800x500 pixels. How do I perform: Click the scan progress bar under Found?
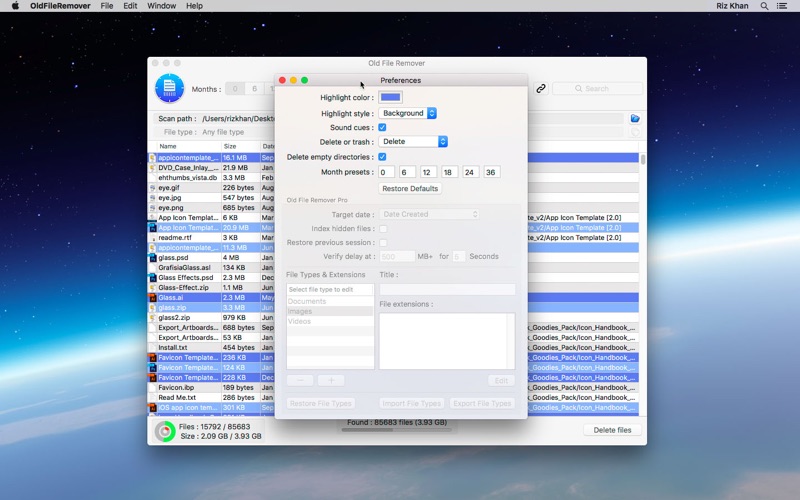coord(396,430)
